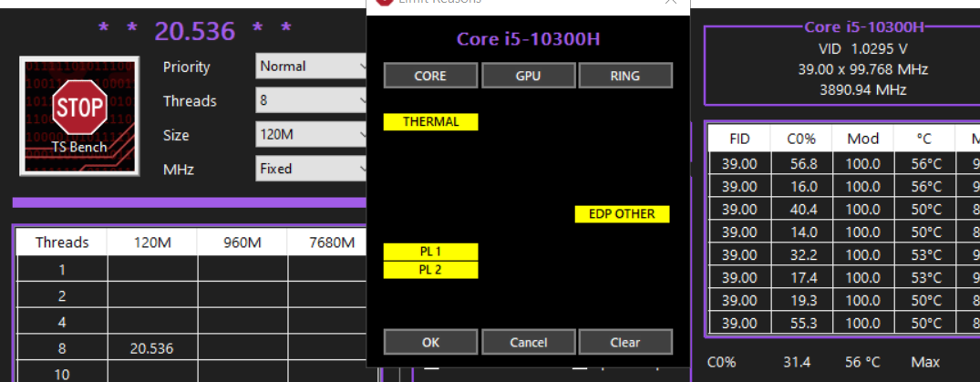Click the VID 1.0295 V reading

pos(863,48)
